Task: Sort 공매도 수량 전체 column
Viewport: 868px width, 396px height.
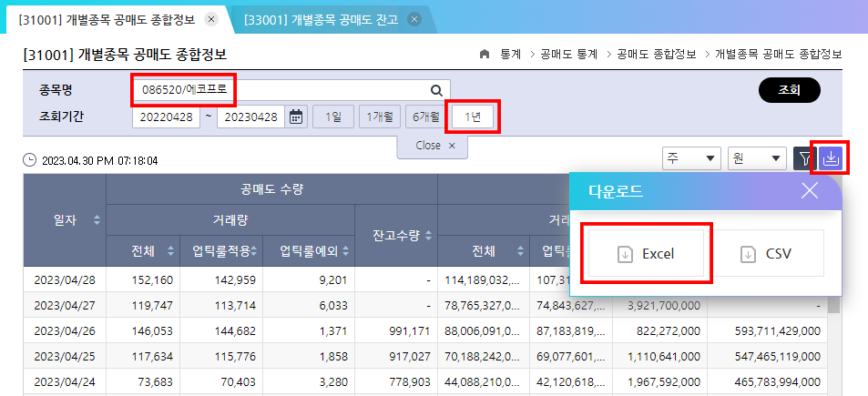Action: [170, 251]
